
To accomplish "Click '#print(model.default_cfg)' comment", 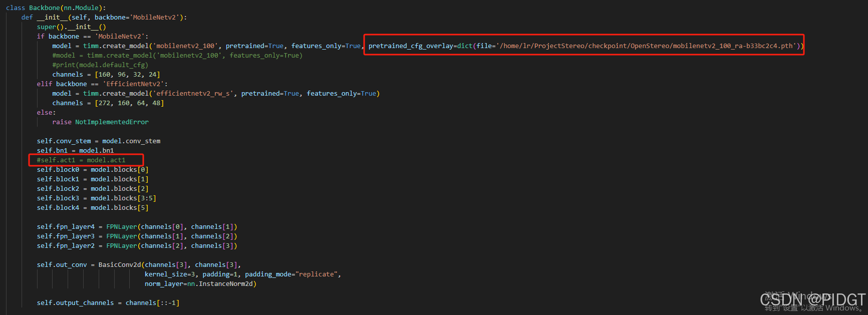I will pos(100,65).
